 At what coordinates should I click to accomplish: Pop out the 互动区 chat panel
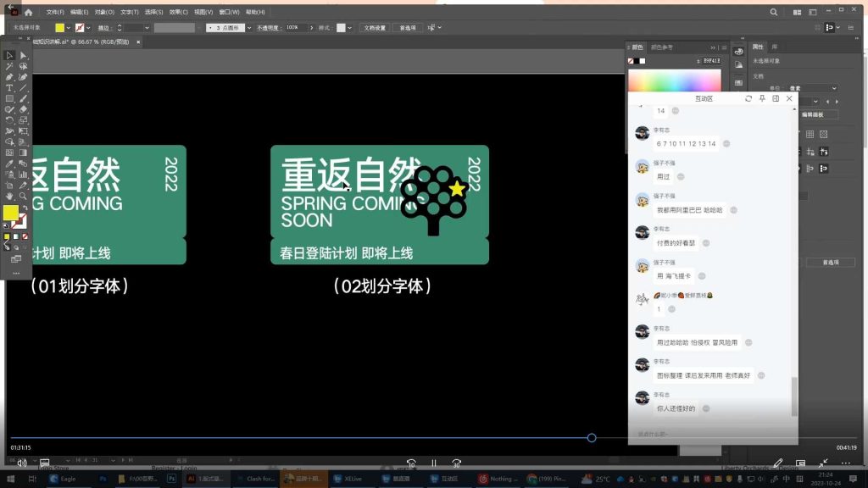click(x=776, y=98)
